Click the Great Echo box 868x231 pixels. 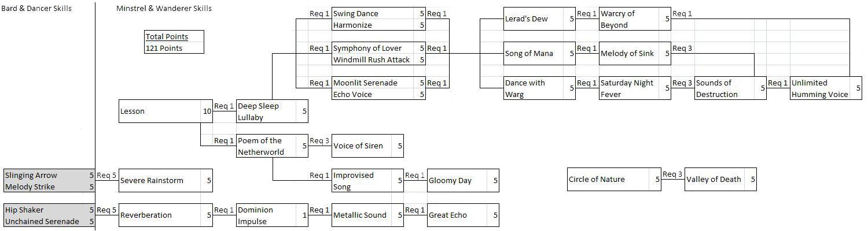[x=463, y=215]
